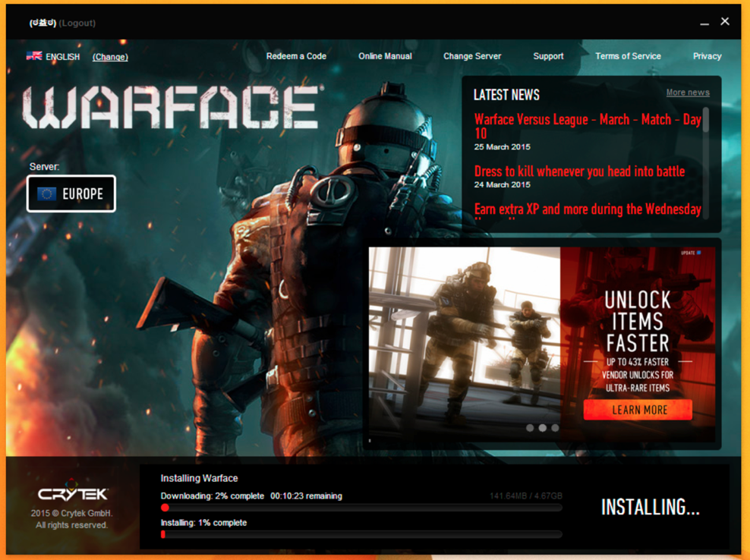Click the Latest News scrollbar

coord(705,120)
